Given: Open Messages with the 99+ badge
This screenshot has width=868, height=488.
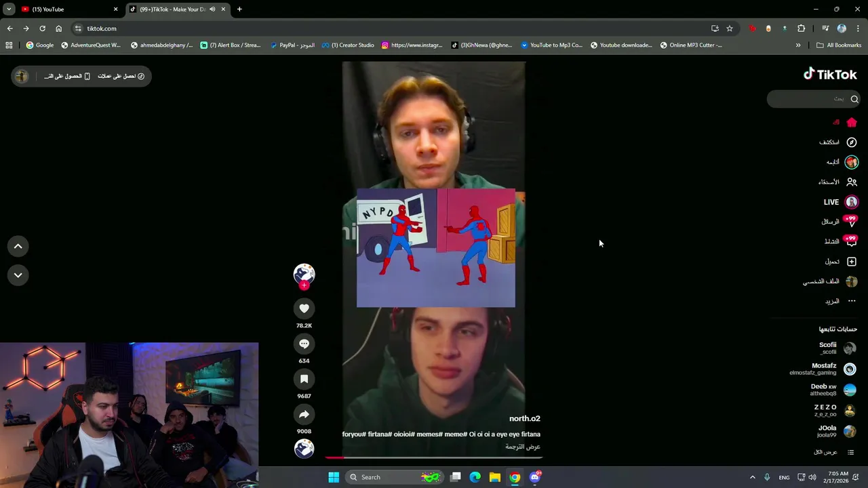Looking at the screenshot, I should (840, 222).
